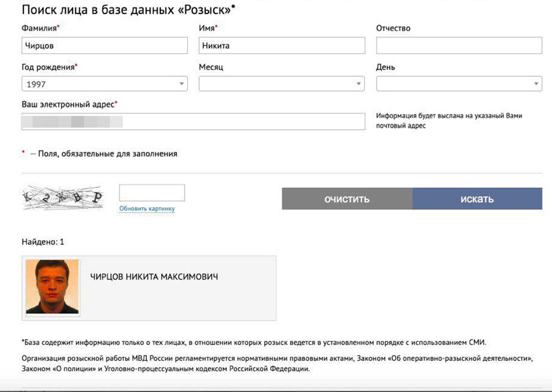Click the result name ЧИРЦОВ НИКИТА МАКСИМОВИЧ
This screenshot has height=392, width=552.
pos(154,277)
